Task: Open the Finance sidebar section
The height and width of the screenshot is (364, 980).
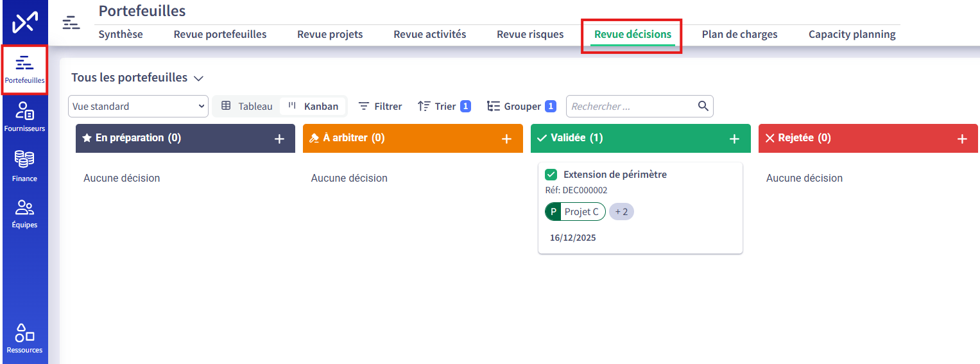Action: [x=24, y=166]
